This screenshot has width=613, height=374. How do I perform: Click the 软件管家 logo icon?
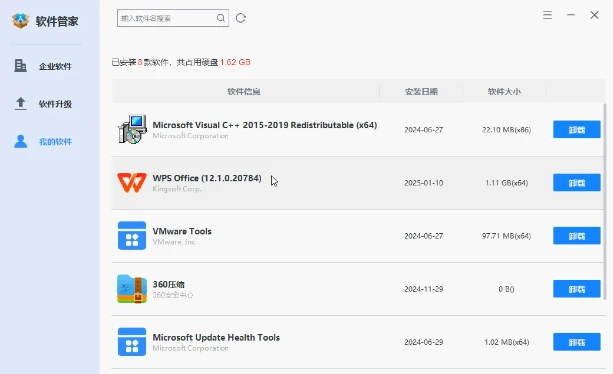coord(20,20)
